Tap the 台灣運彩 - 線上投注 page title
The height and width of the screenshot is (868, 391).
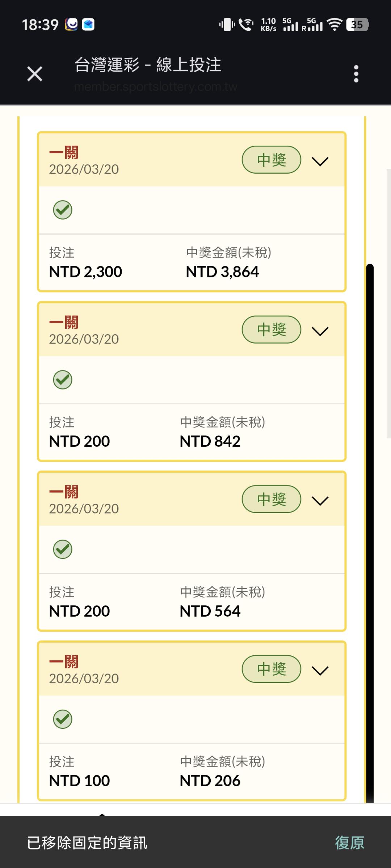[x=148, y=65]
